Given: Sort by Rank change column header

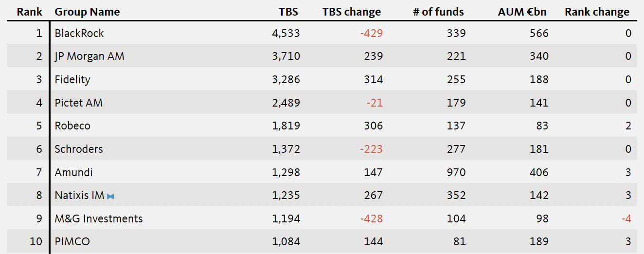Looking at the screenshot, I should pyautogui.click(x=597, y=12).
